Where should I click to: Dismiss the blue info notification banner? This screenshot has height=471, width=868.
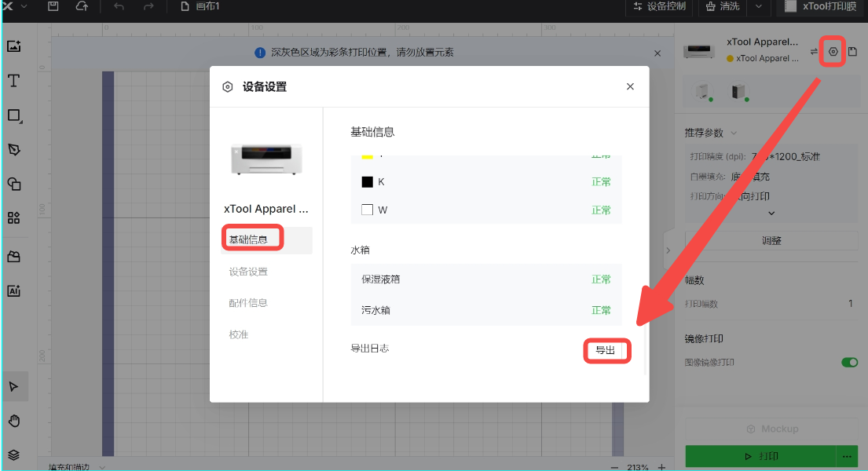[x=657, y=53]
